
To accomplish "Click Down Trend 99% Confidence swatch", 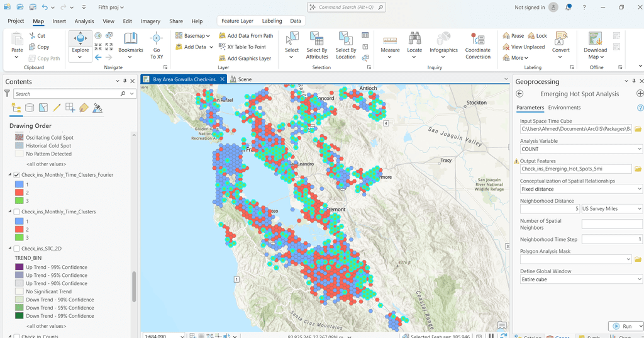I will click(x=19, y=316).
